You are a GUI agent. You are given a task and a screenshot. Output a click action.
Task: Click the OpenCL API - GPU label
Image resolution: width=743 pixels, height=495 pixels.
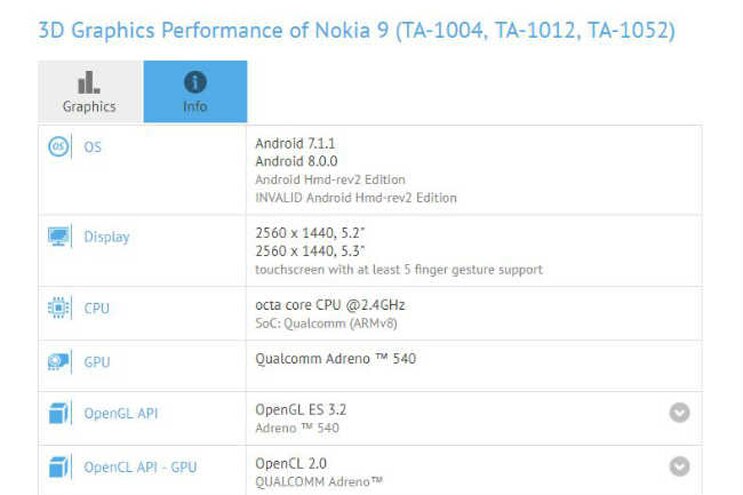click(x=138, y=466)
